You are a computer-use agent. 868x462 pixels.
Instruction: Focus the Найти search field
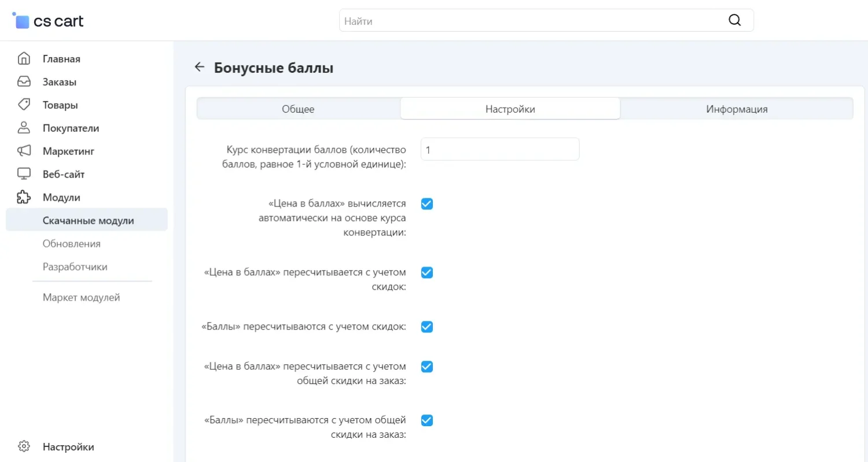tap(546, 20)
